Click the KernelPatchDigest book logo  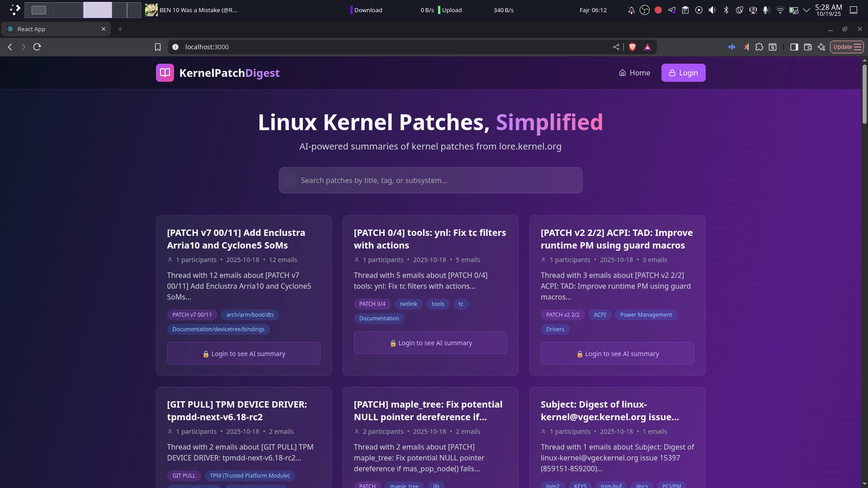pyautogui.click(x=165, y=73)
